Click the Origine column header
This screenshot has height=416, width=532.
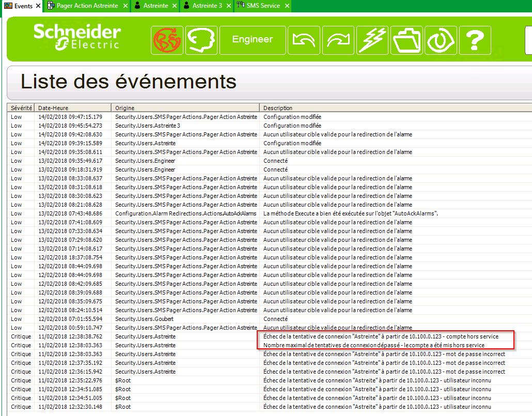[186, 108]
